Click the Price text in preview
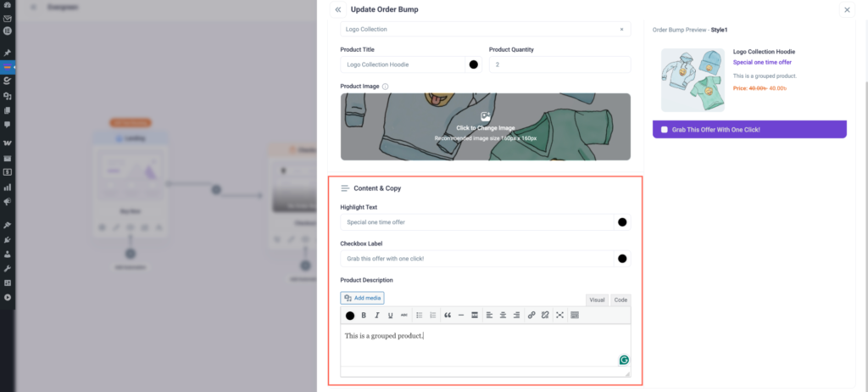 (x=760, y=88)
